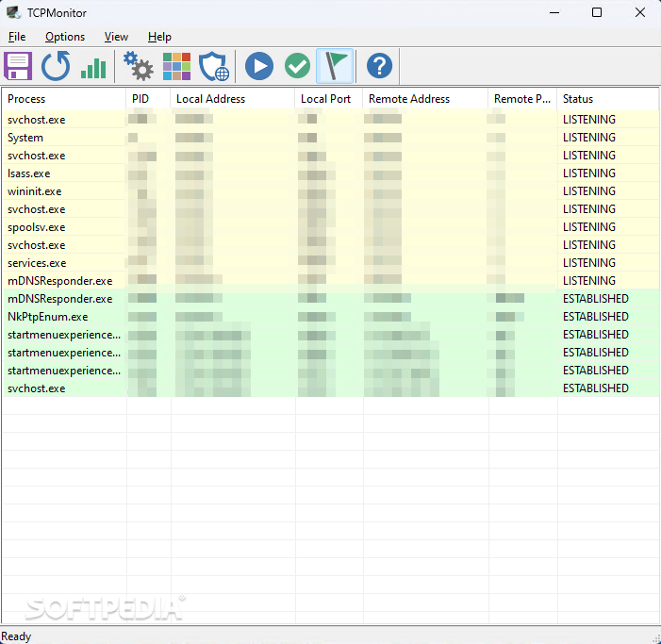
Task: Sort by the Remote Address column header
Action: tap(425, 99)
